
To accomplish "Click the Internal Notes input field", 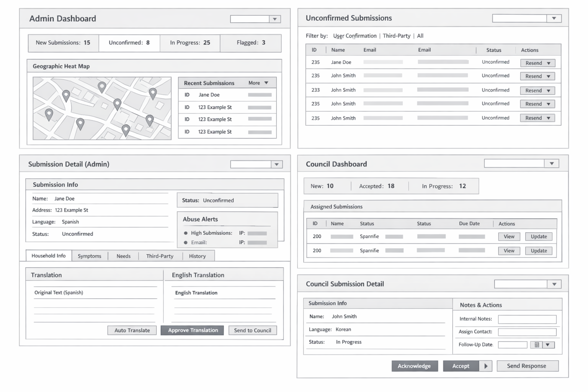I will tap(527, 319).
